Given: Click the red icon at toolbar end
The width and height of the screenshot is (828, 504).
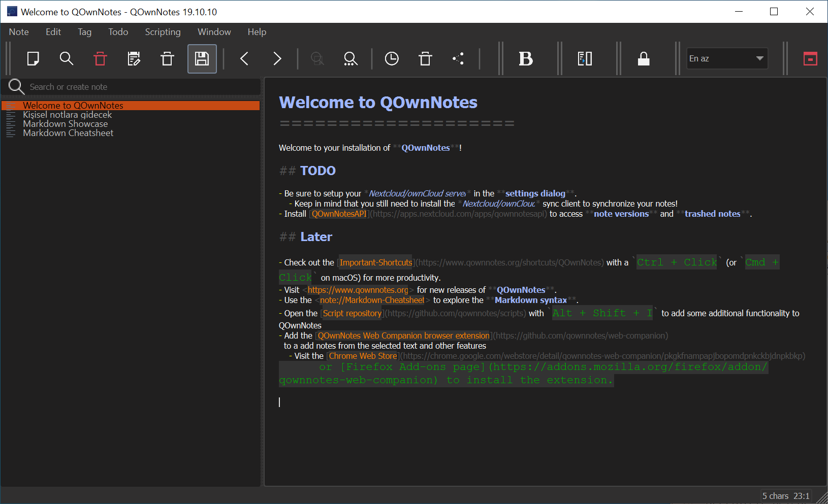Looking at the screenshot, I should point(810,59).
